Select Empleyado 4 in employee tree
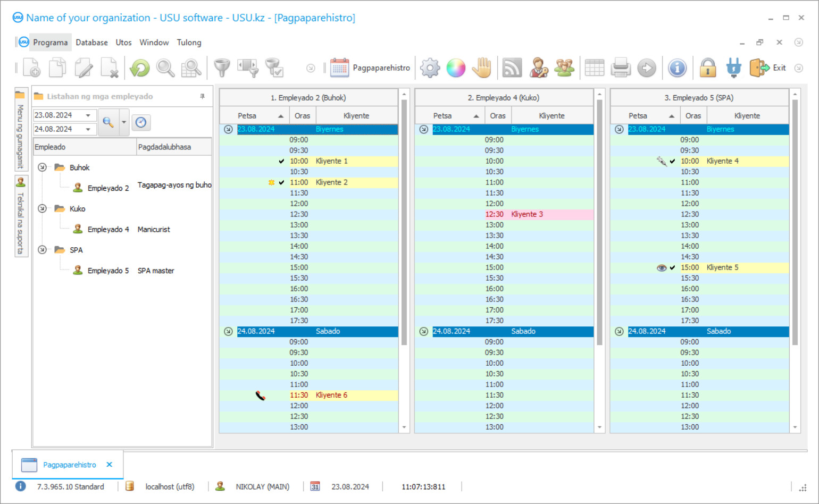 [x=108, y=230]
